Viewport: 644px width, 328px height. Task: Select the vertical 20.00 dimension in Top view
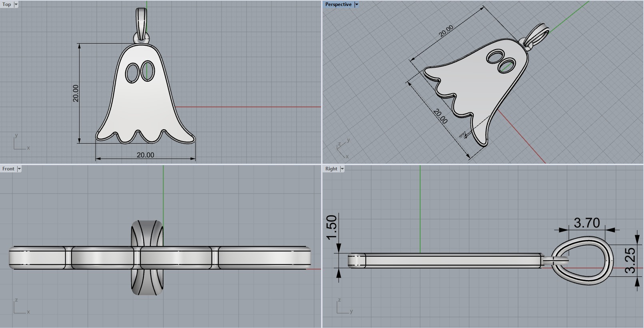pyautogui.click(x=76, y=93)
